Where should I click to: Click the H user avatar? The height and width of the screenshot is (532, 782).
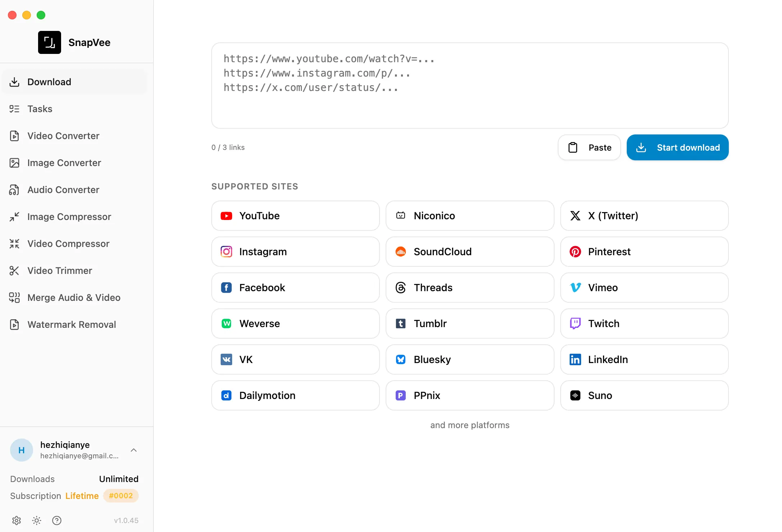22,450
